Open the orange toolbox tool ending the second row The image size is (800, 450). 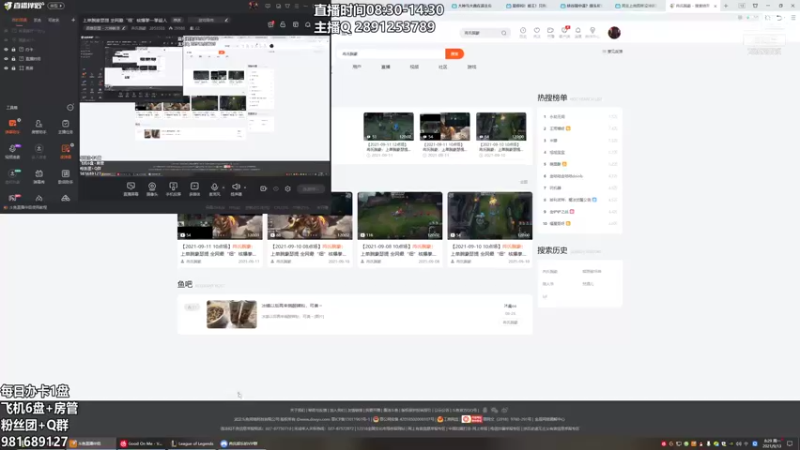65,151
